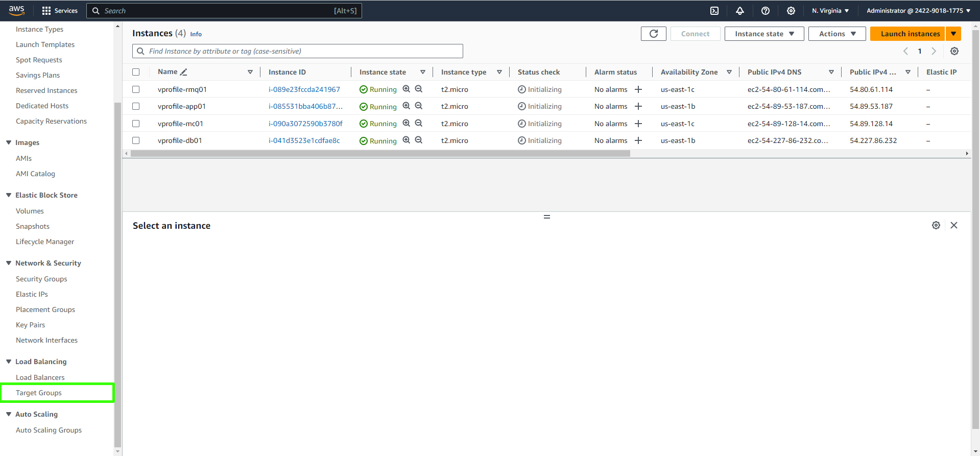The width and height of the screenshot is (980, 456).
Task: Open N. Virginia region selector
Action: pos(830,11)
